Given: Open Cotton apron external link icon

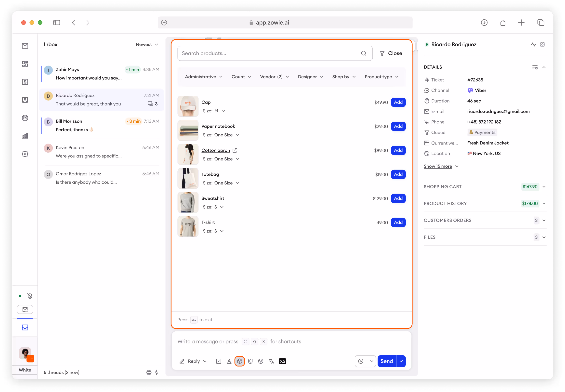Looking at the screenshot, I should click(x=235, y=150).
